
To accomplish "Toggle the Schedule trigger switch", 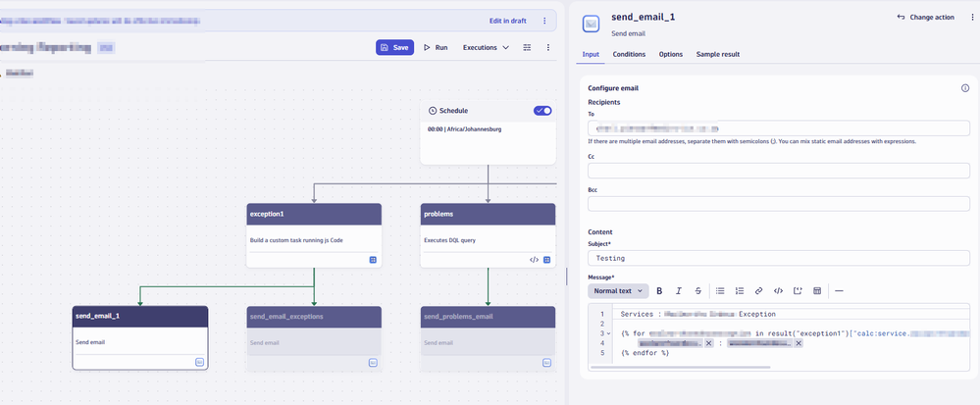I will point(542,111).
